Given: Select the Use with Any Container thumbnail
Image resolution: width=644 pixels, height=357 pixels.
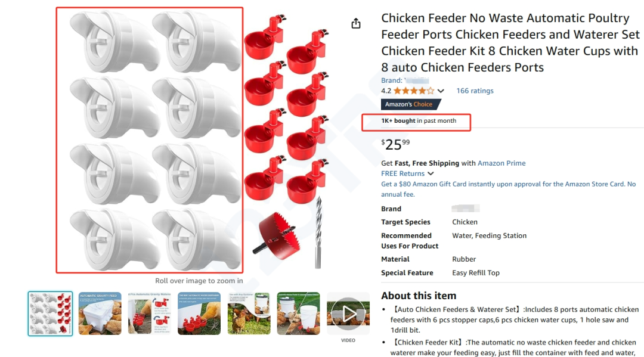Looking at the screenshot, I should tap(249, 313).
